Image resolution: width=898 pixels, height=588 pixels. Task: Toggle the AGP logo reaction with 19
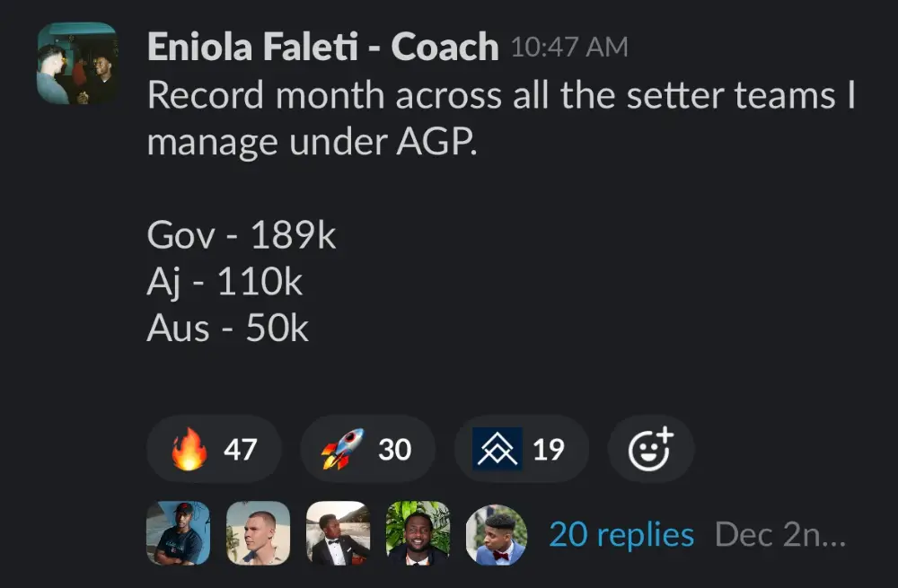(521, 449)
